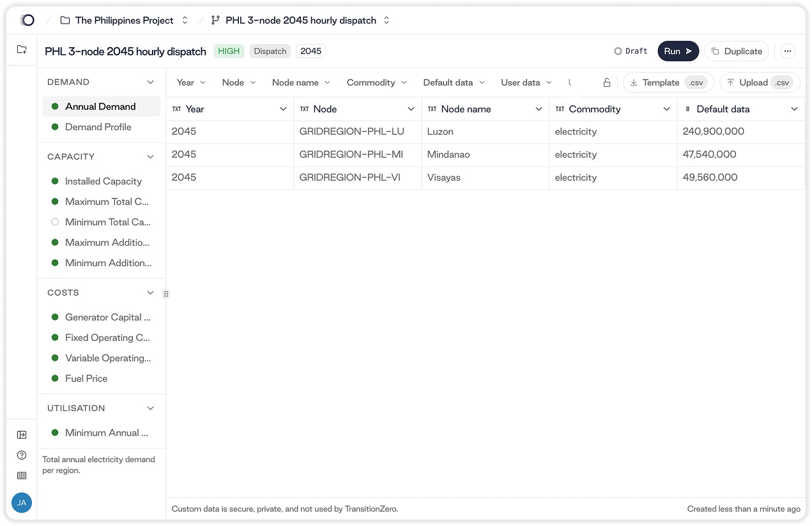Select Minimum Addition... item

coord(102,263)
